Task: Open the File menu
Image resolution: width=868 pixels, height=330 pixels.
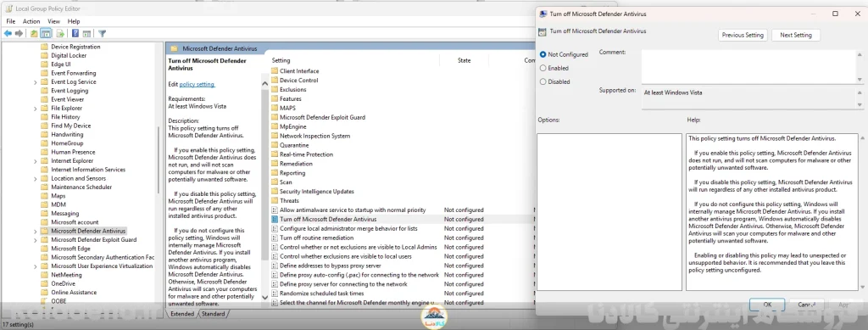Action: (x=10, y=21)
